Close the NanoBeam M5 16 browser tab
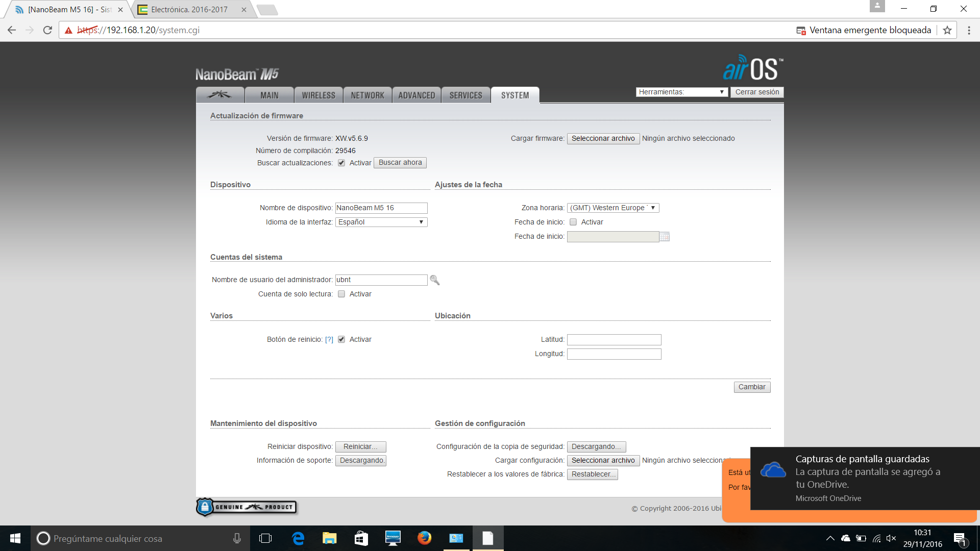Viewport: 980px width, 551px height. pos(120,10)
